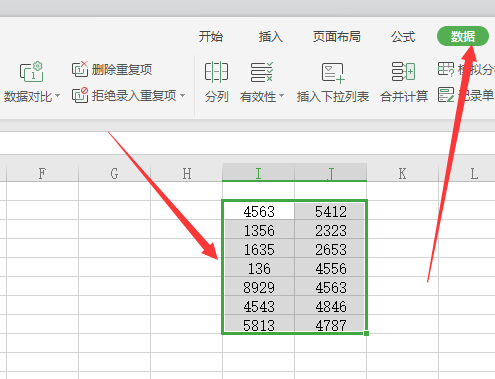Click the 模拟分析 what-if analysis icon

pyautogui.click(x=446, y=69)
